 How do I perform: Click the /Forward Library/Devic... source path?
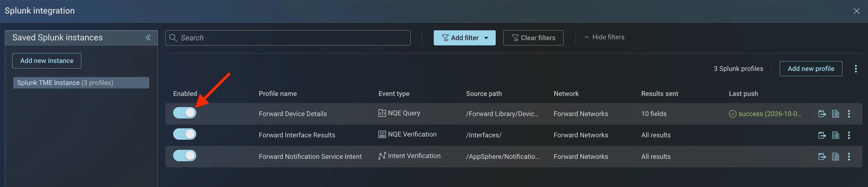[x=502, y=114]
